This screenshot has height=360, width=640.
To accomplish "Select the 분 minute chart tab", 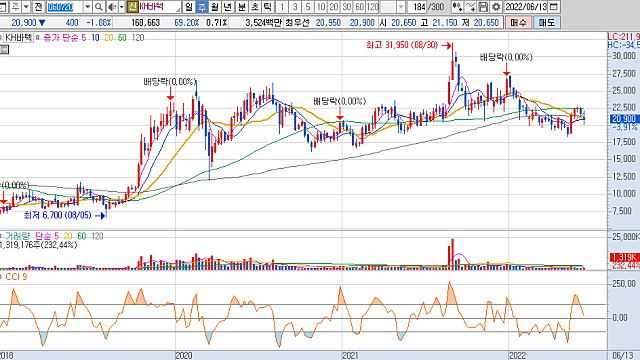I will pos(242,7).
